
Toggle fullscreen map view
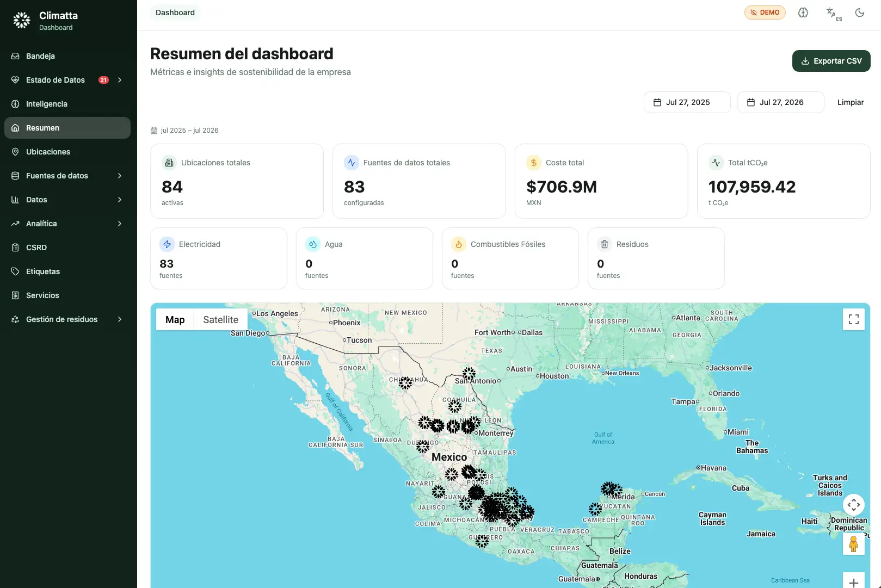854,319
